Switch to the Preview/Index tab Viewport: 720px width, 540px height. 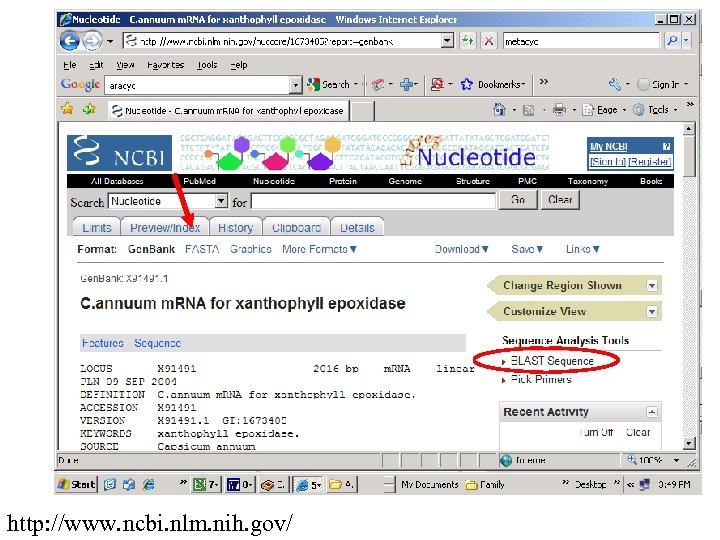tap(165, 227)
